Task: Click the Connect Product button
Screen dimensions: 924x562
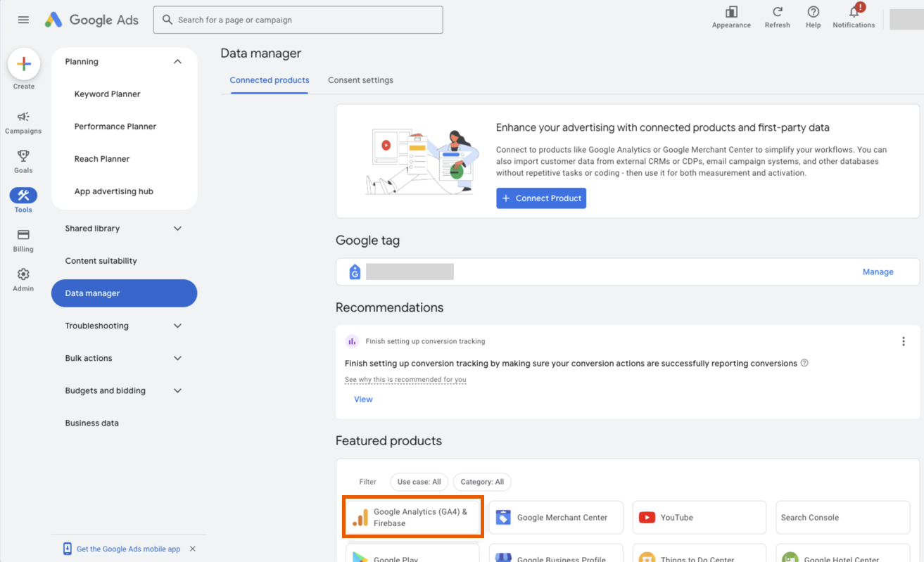Action: point(541,198)
